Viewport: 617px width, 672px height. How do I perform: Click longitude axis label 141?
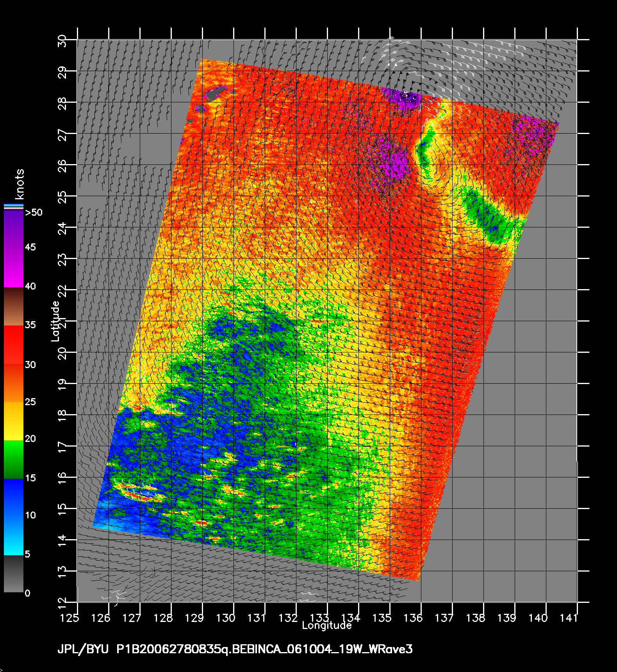(569, 618)
